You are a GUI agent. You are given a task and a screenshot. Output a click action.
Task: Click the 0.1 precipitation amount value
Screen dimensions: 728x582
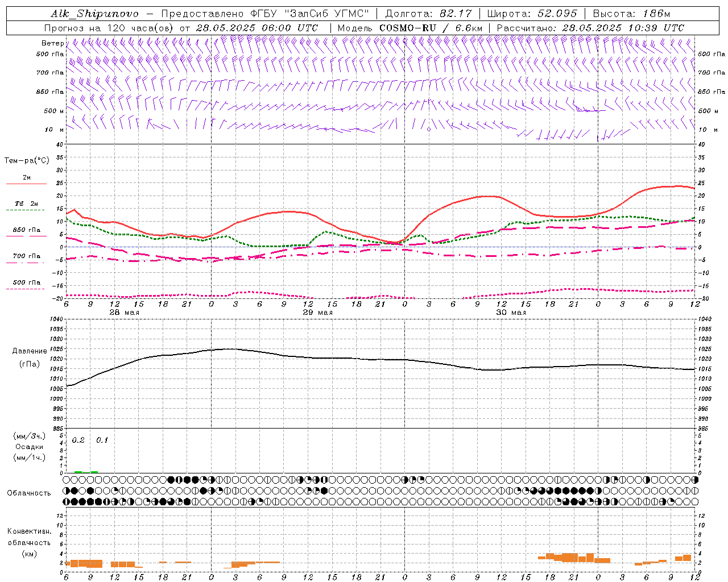click(x=102, y=440)
